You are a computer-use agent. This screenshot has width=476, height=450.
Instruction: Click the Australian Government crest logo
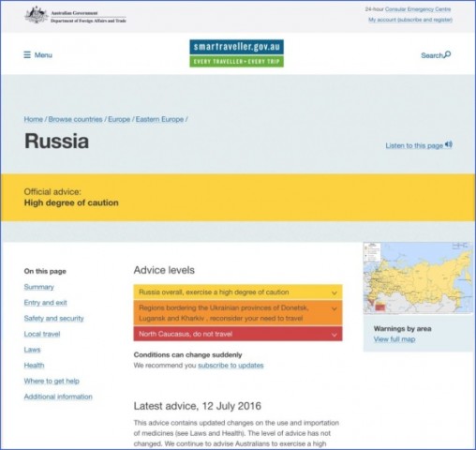[37, 15]
